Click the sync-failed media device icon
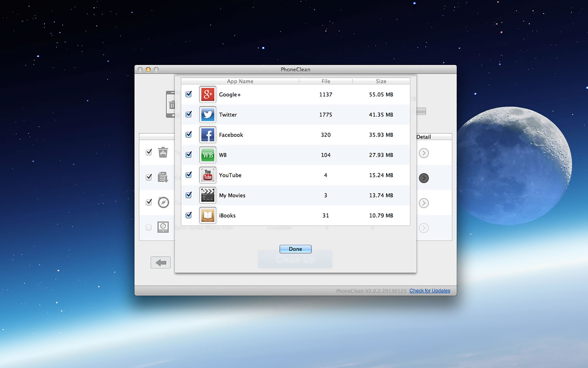 pyautogui.click(x=163, y=227)
